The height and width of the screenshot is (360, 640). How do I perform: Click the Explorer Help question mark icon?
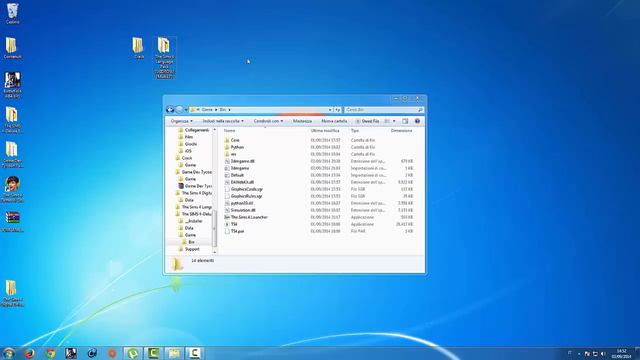pos(417,121)
